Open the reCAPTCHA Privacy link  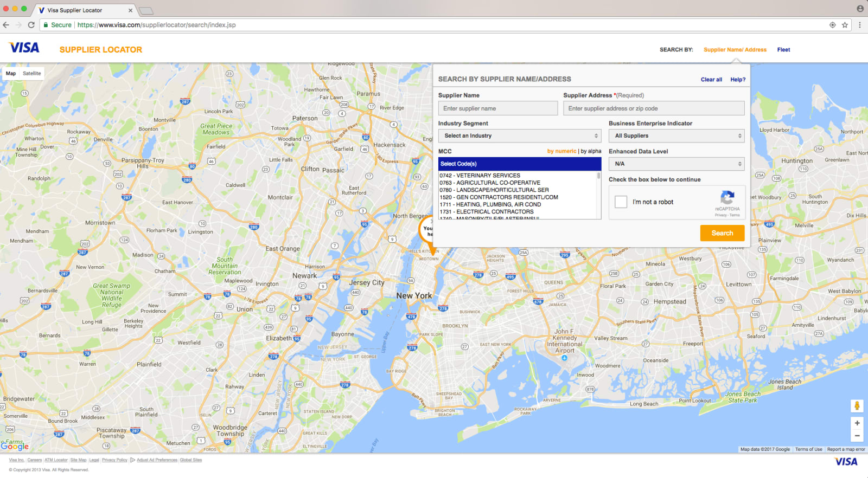[720, 215]
